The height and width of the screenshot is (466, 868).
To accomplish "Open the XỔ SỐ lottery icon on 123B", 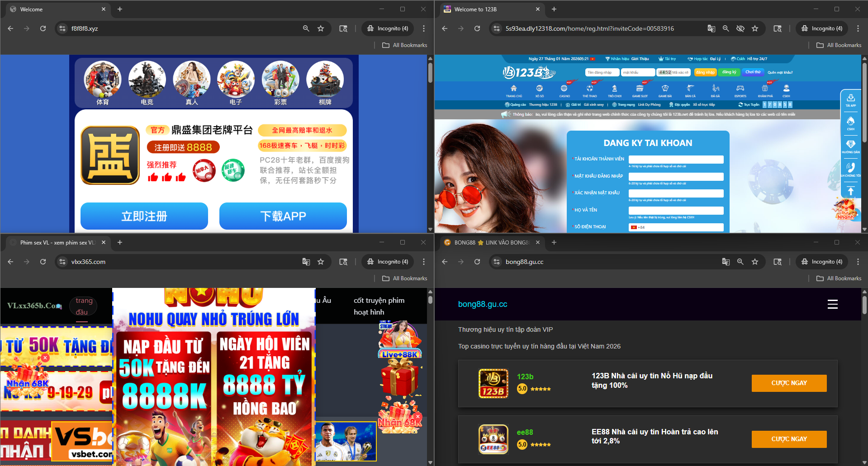I will (539, 88).
